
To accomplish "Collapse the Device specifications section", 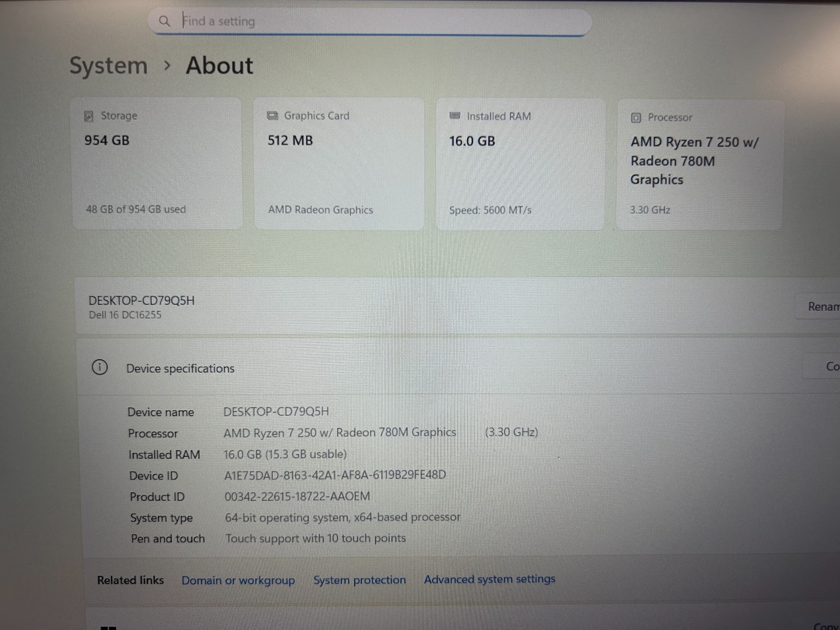I will (x=458, y=367).
